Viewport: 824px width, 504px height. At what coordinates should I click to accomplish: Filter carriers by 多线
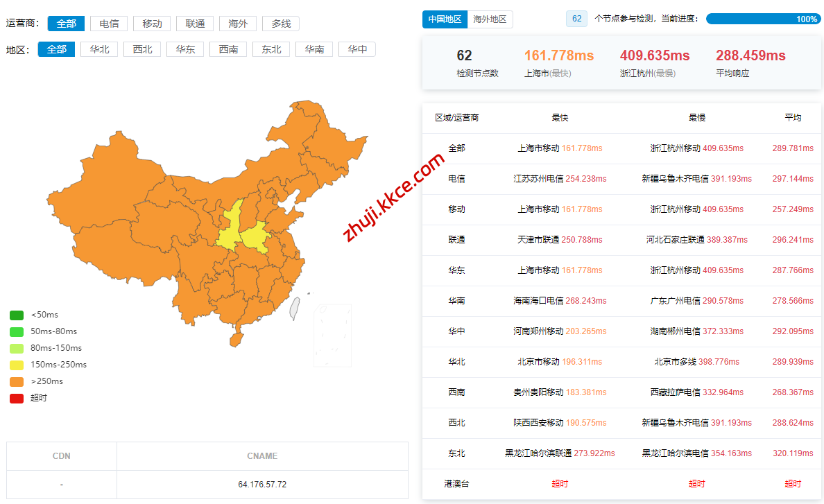[x=281, y=24]
